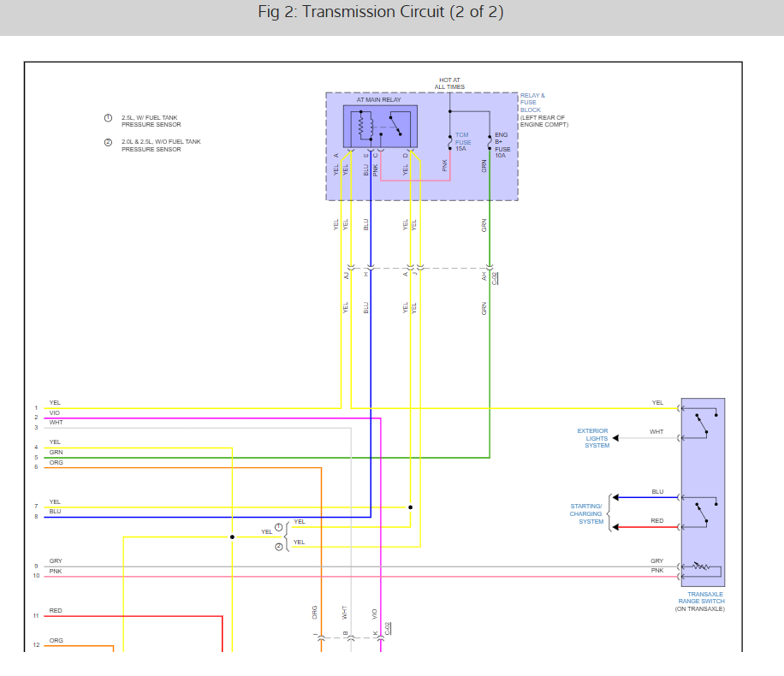
Task: Click the junction dot on the yellow YEL wire
Action: tap(411, 507)
